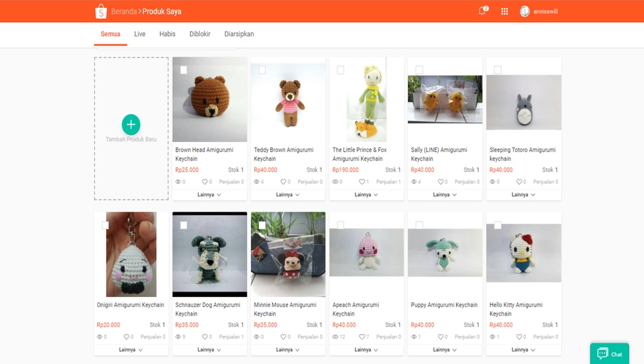Click the Shopee logo icon
The height and width of the screenshot is (364, 644).
tap(101, 11)
